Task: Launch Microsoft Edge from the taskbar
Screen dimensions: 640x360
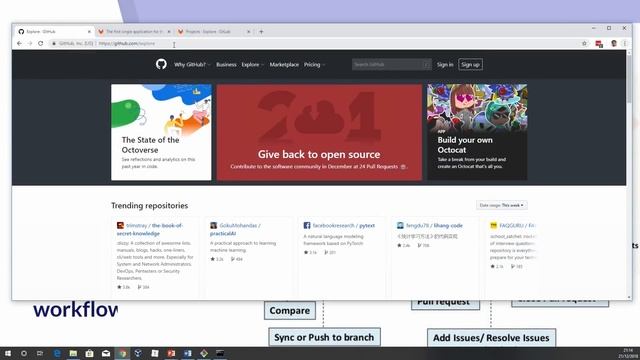Action: coord(57,353)
